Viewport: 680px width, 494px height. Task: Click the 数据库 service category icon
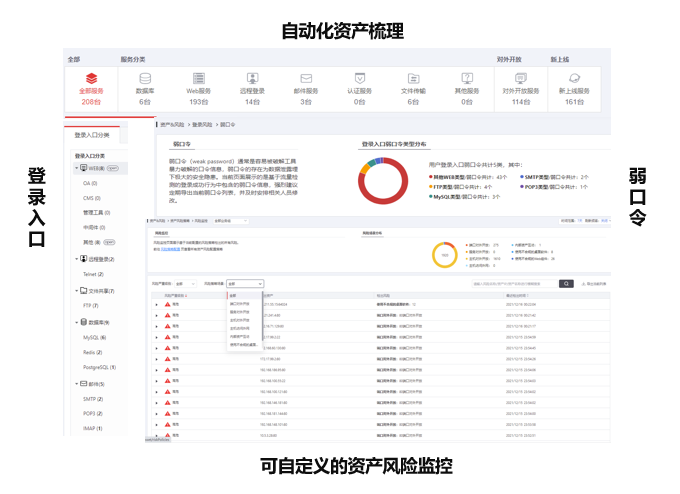click(145, 78)
